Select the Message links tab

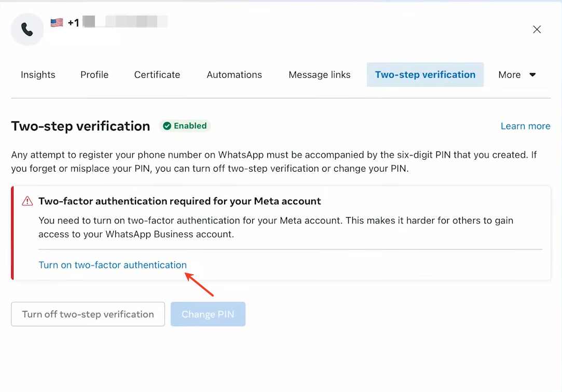coord(319,75)
